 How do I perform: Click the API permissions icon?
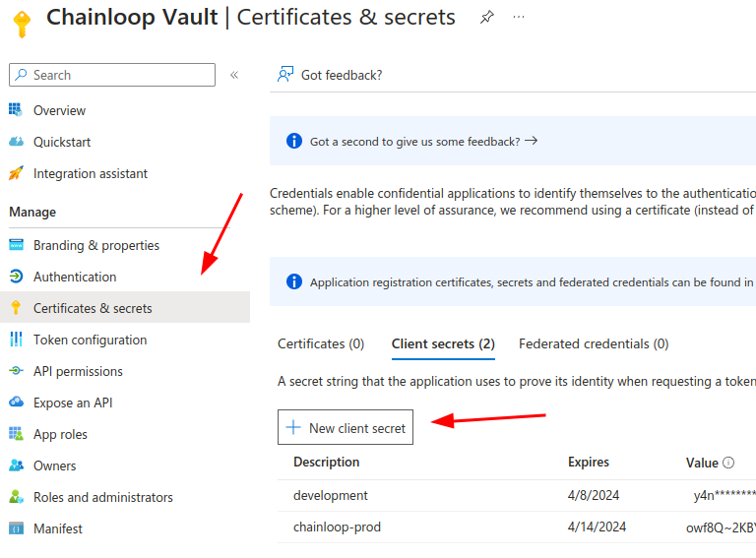16,371
